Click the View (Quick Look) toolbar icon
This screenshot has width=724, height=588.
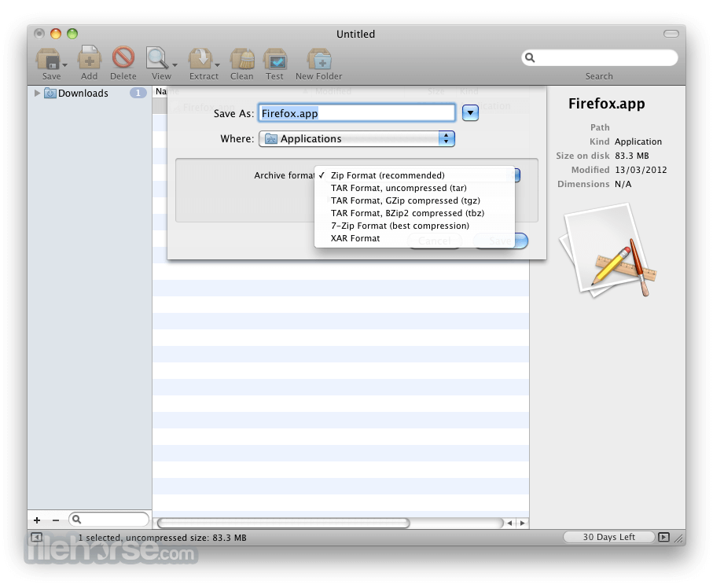pyautogui.click(x=157, y=59)
